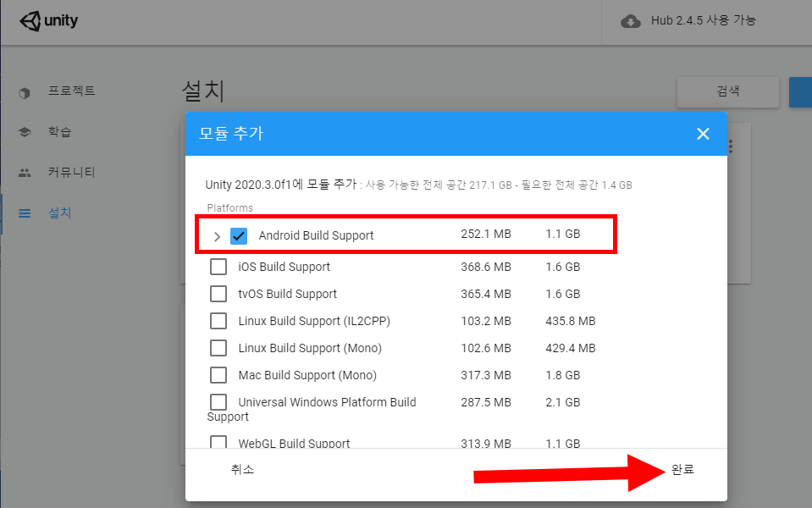This screenshot has height=508, width=812.
Task: Click Linux Build Support (IL2CPP) label
Action: pyautogui.click(x=314, y=321)
